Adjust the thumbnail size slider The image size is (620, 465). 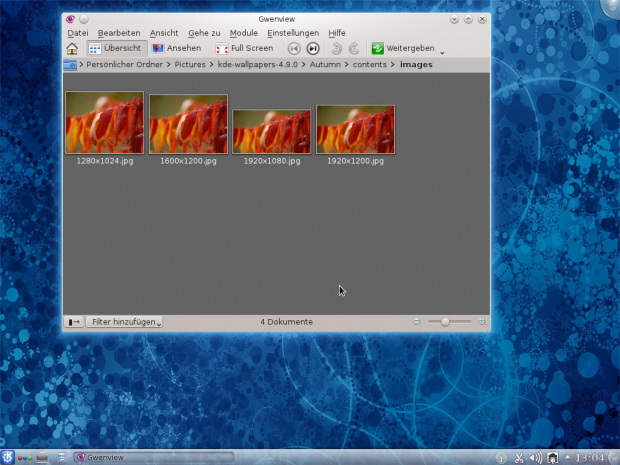click(x=443, y=321)
